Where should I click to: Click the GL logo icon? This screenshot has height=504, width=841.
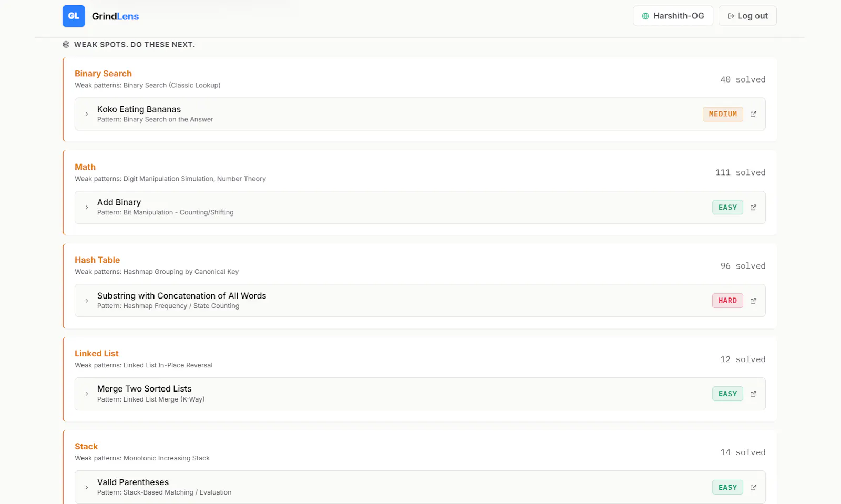point(74,16)
